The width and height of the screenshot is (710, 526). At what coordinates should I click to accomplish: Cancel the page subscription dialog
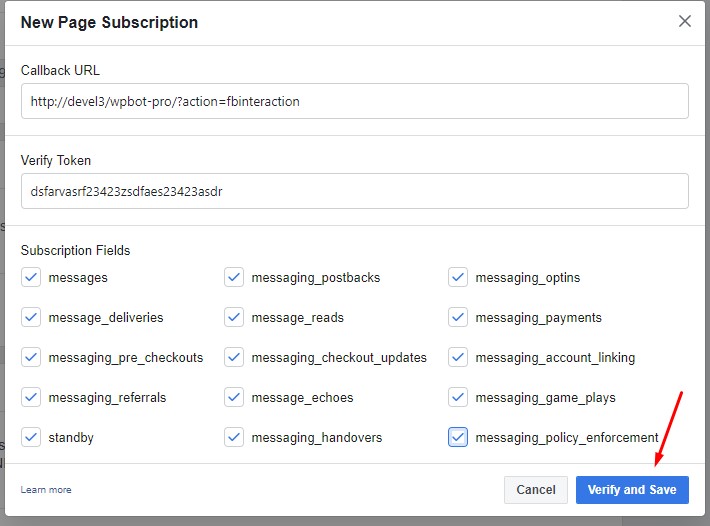536,490
